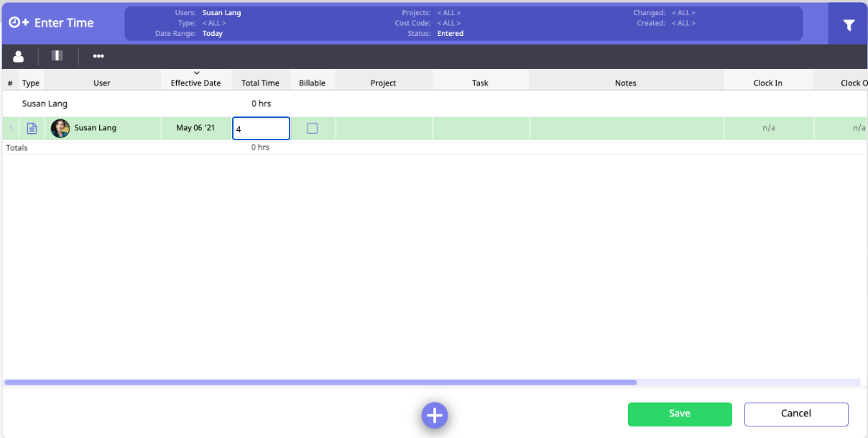Toggle the Billable checkbox for Susan Lang
868x438 pixels.
point(312,129)
